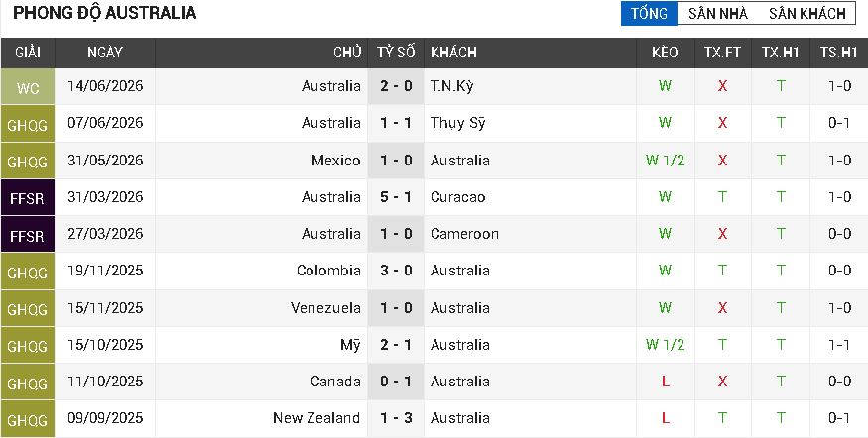Open the 5 - 1 score against Curacao

pyautogui.click(x=396, y=197)
